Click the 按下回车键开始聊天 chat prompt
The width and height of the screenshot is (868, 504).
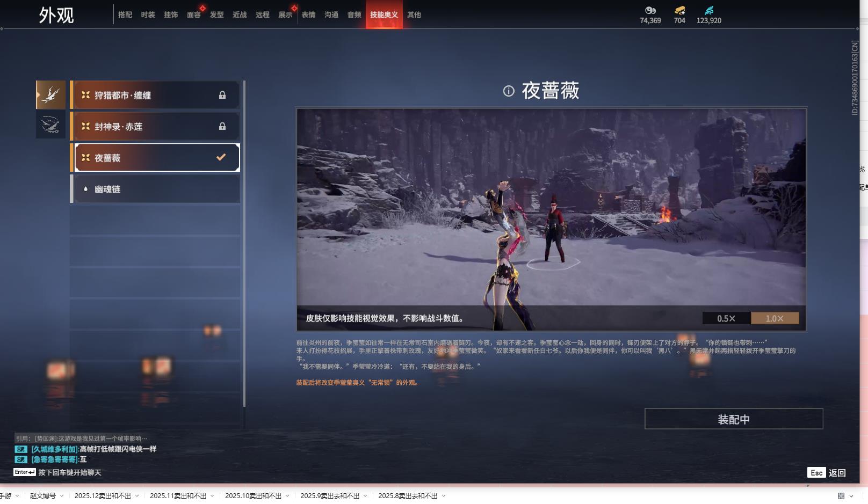(x=70, y=472)
